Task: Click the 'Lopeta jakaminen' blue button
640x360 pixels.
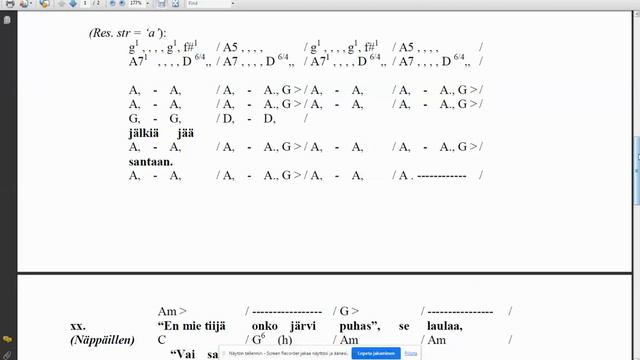Action: [x=376, y=353]
